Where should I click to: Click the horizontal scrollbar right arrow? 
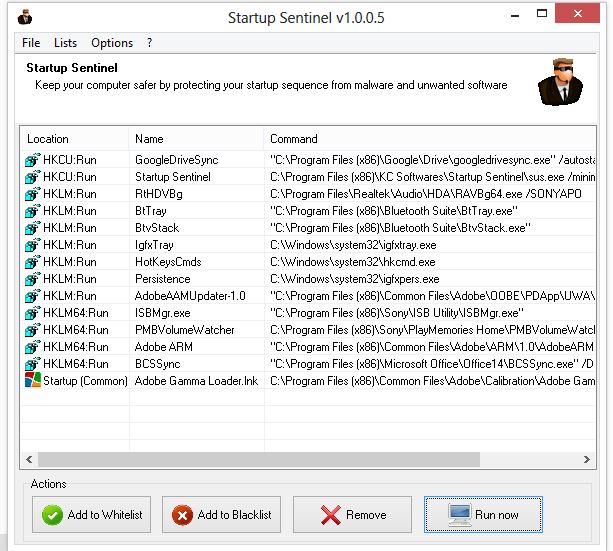[587, 459]
